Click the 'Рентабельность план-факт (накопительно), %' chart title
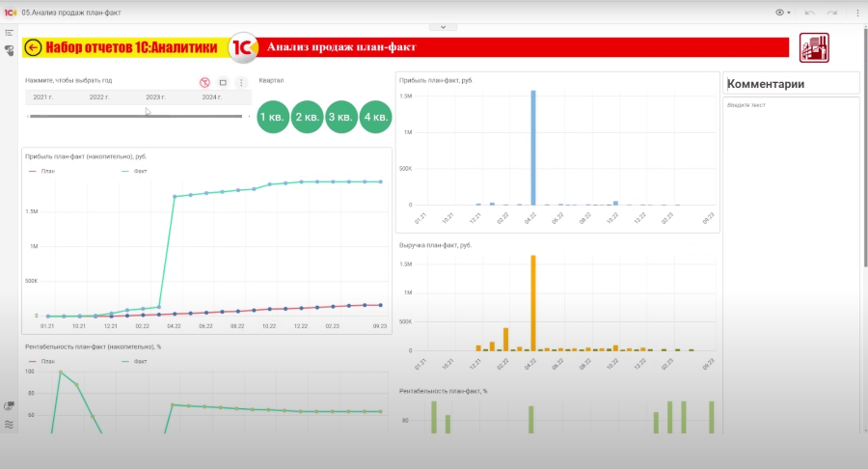 tap(93, 346)
